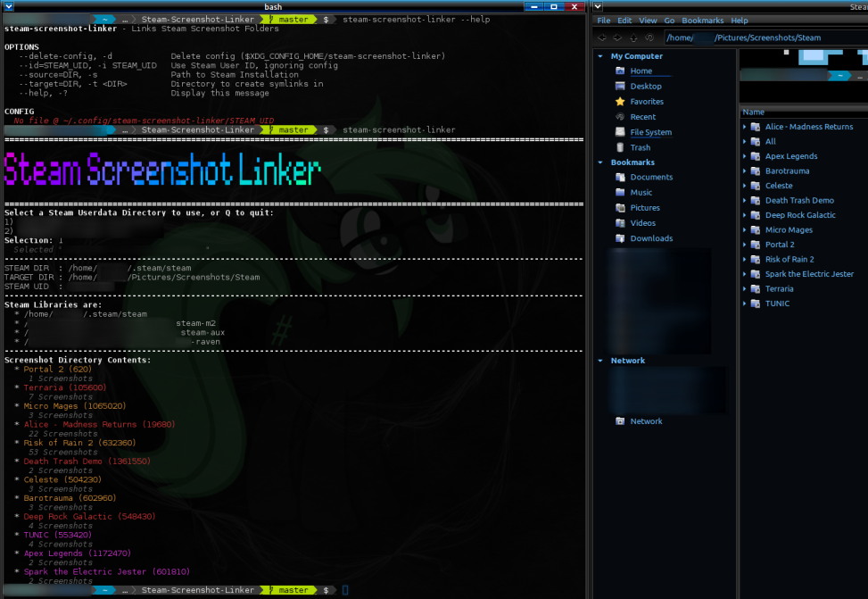Open the Videos bookmark icon
This screenshot has height=599, width=868.
(x=620, y=223)
